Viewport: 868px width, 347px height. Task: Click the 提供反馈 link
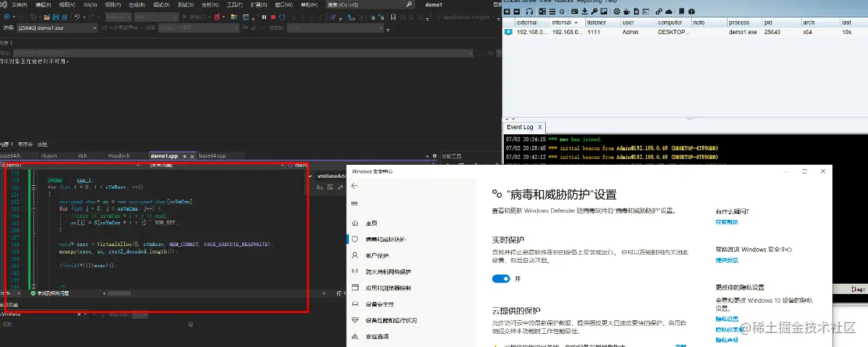726,260
